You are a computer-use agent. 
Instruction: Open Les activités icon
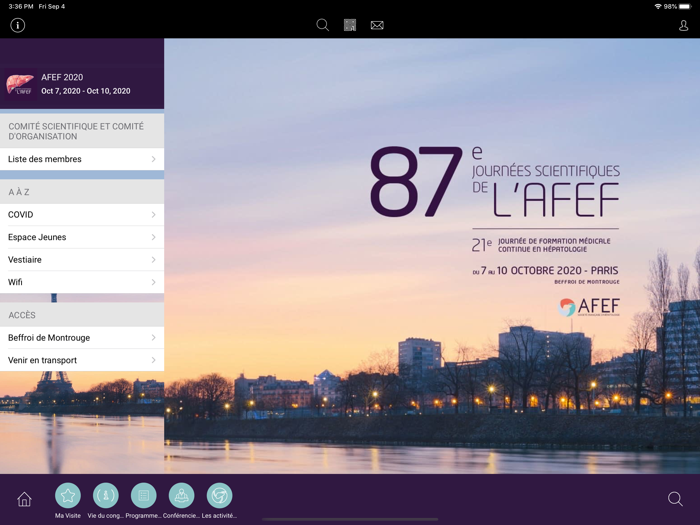pyautogui.click(x=220, y=496)
